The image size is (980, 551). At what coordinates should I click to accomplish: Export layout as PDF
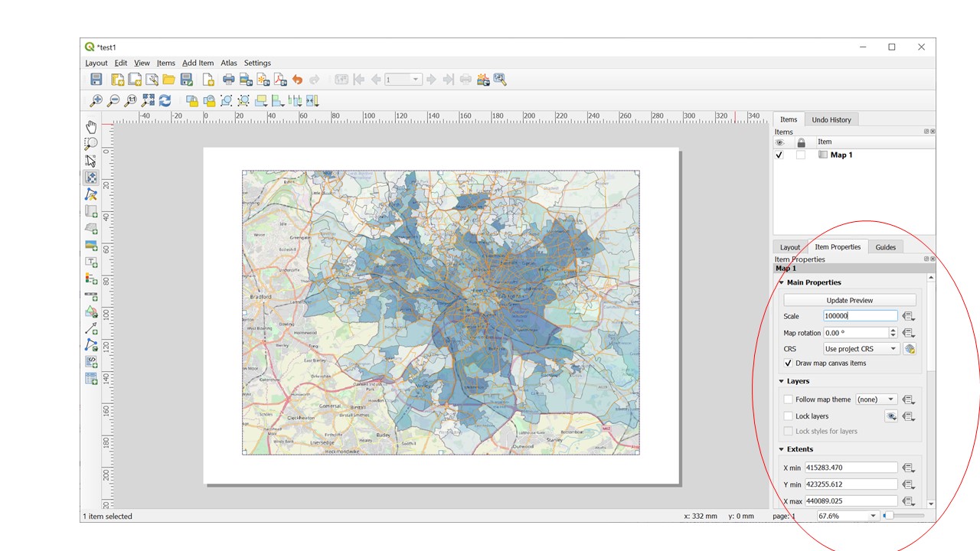(x=280, y=80)
